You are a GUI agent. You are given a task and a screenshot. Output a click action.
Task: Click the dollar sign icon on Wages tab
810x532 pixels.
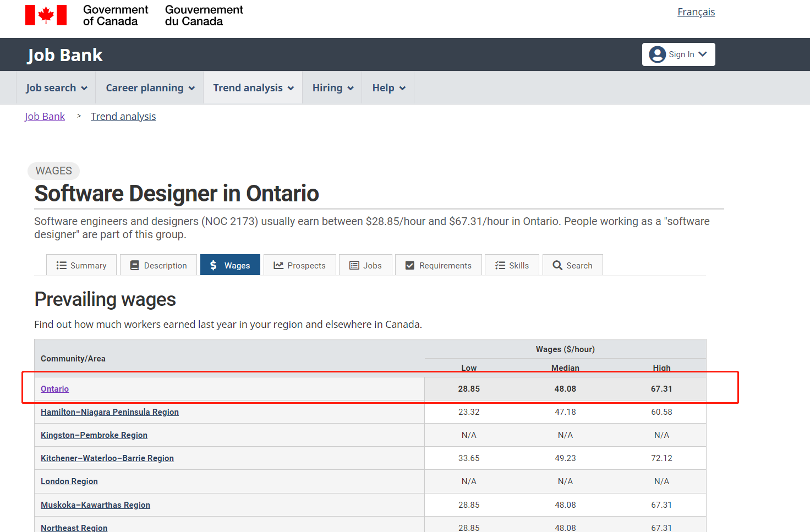click(214, 266)
